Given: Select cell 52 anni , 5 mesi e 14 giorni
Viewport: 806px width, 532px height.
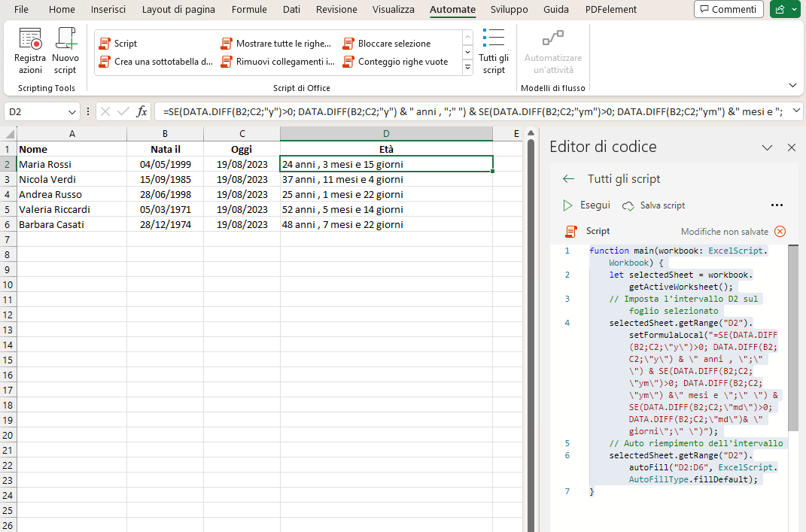Looking at the screenshot, I should coord(386,210).
